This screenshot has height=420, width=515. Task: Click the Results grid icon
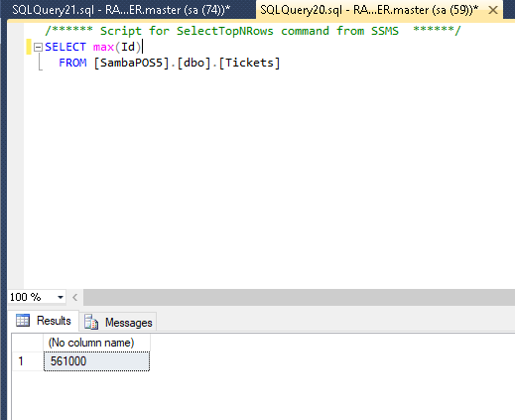tap(23, 320)
